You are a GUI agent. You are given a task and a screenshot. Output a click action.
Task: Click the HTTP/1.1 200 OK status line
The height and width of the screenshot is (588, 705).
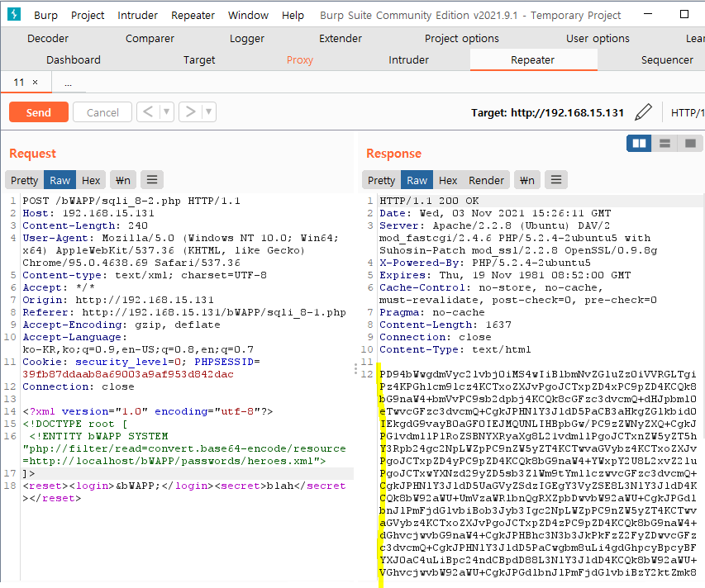pyautogui.click(x=430, y=201)
